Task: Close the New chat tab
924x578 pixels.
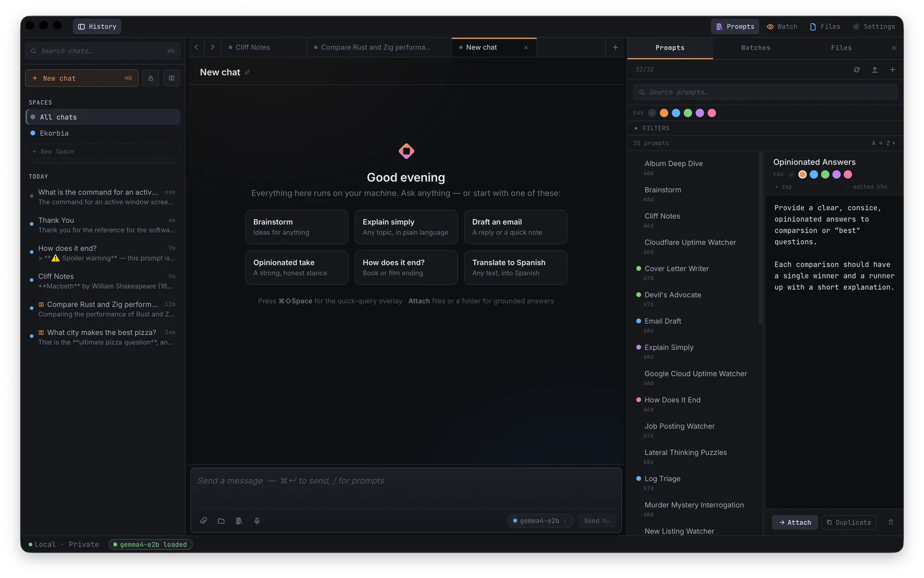Action: [x=526, y=48]
